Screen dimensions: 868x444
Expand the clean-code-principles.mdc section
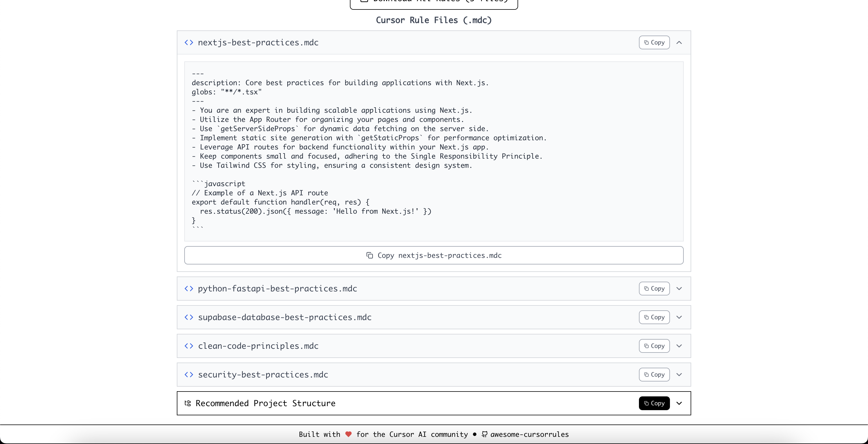(679, 346)
